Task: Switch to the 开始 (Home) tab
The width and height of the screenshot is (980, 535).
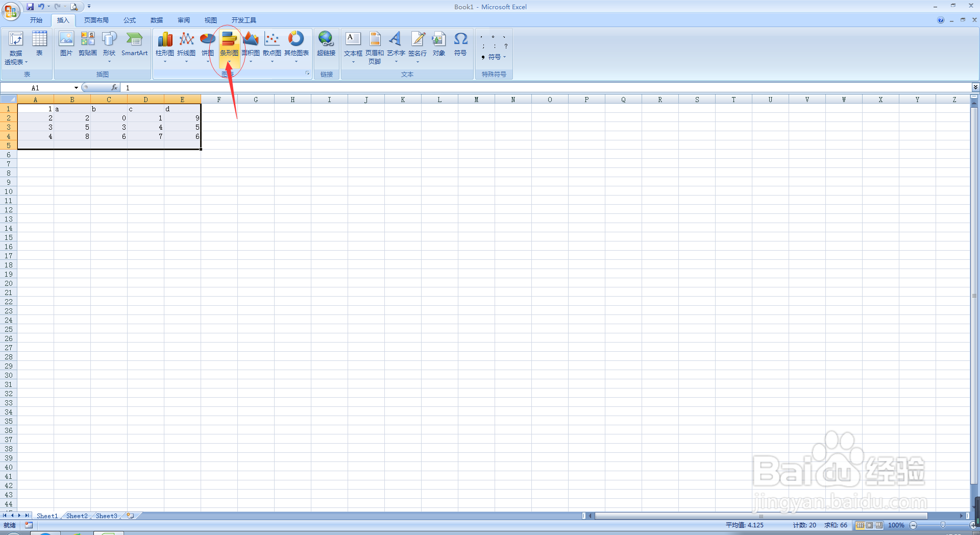Action: [36, 20]
